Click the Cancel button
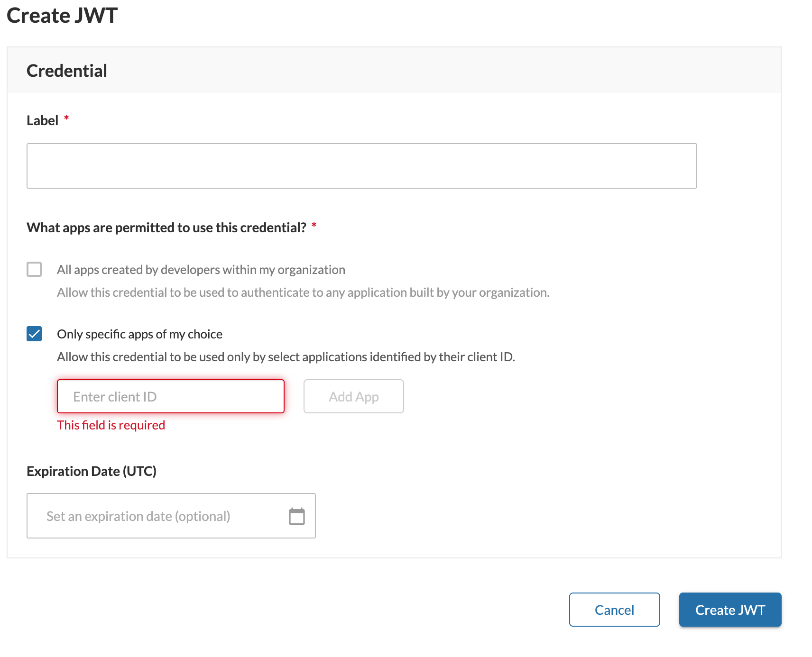The width and height of the screenshot is (812, 657). 614,610
